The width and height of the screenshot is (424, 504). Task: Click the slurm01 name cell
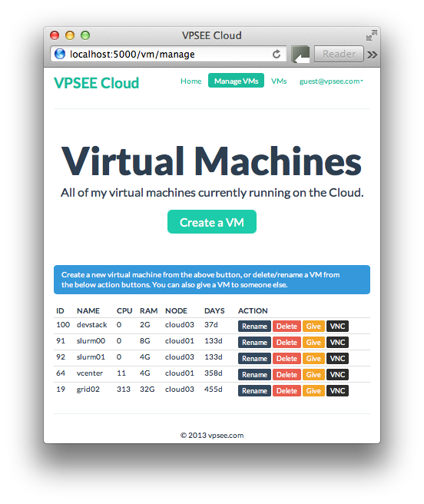[91, 357]
